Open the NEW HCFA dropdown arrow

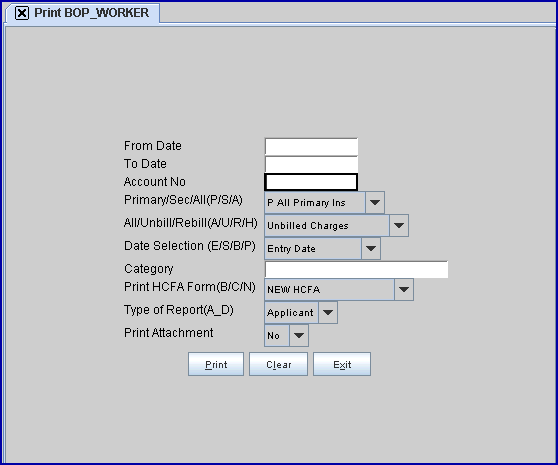[x=404, y=290]
